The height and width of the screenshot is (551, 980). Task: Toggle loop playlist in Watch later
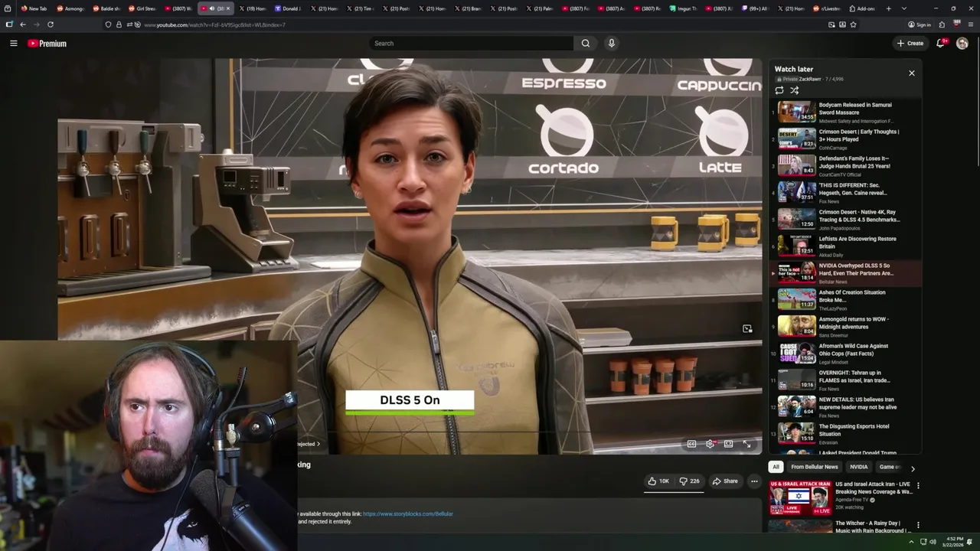pos(779,90)
